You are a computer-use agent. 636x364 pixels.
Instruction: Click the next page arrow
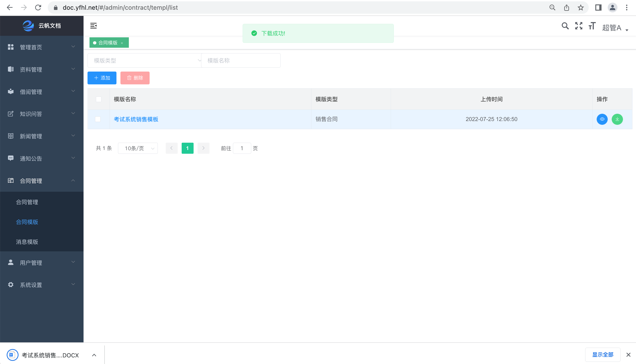pos(203,148)
